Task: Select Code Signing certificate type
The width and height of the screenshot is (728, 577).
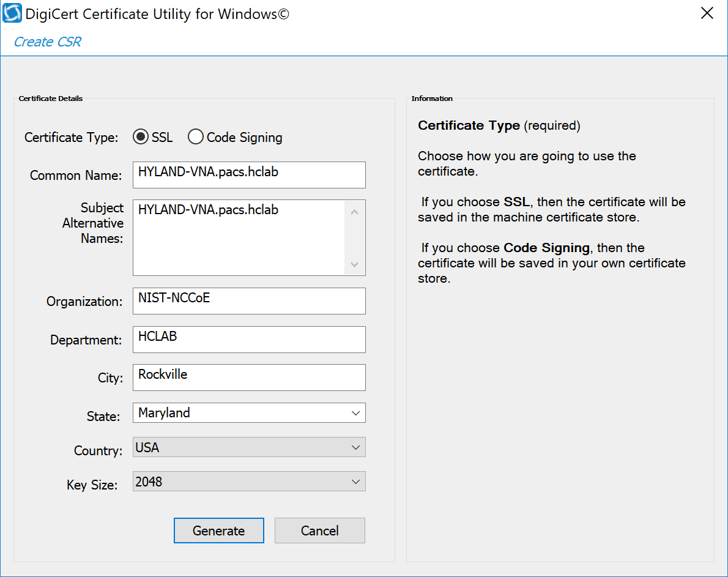Action: click(195, 136)
